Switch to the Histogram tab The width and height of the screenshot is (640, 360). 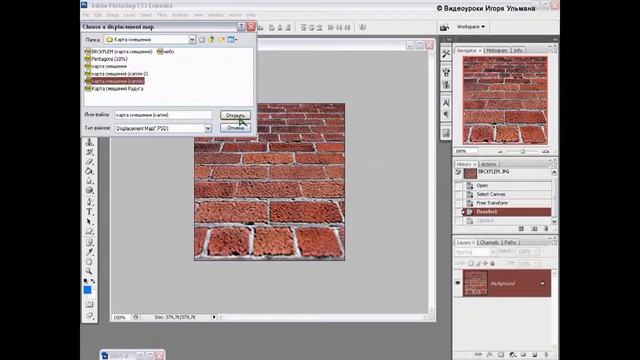coord(497,50)
